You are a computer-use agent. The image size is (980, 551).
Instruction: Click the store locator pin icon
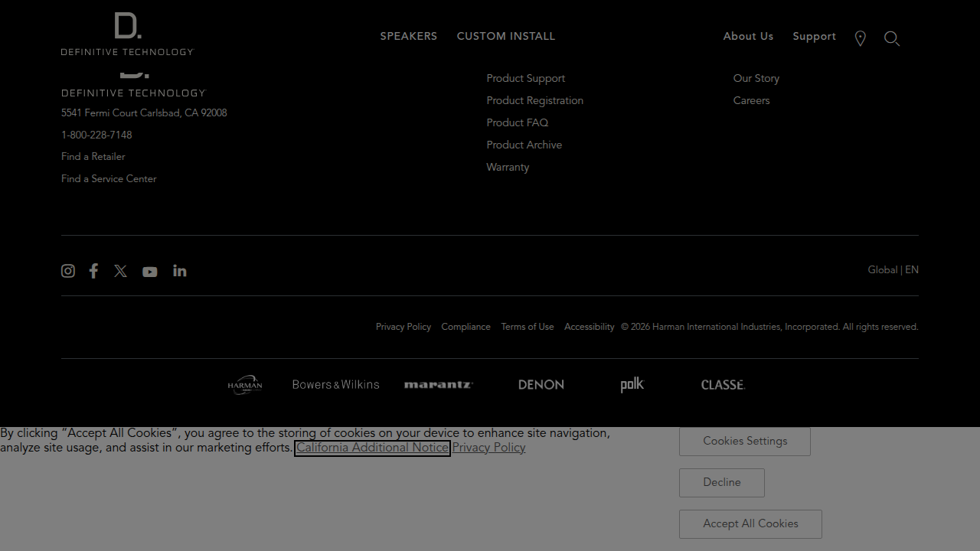861,38
